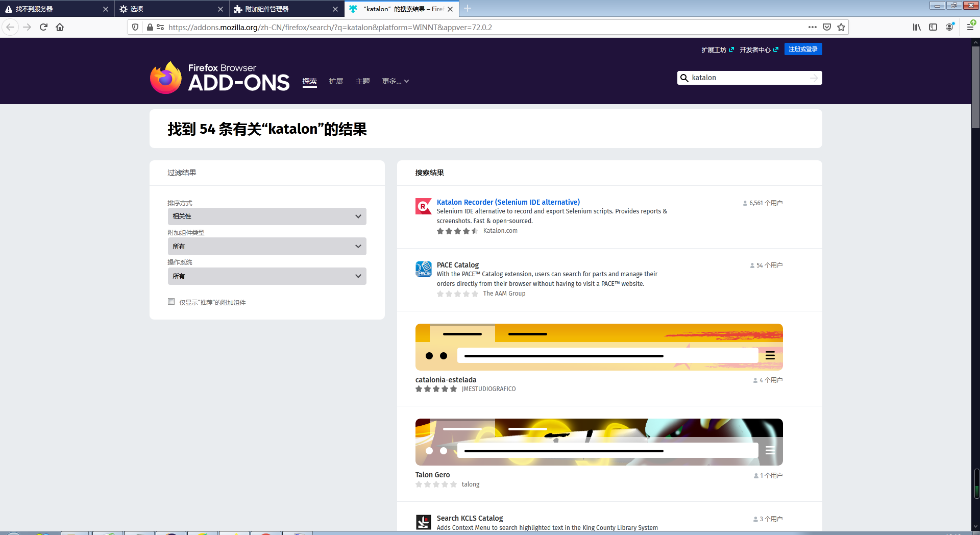
Task: Switch to the 附加组件管理器 tab
Action: coord(286,9)
